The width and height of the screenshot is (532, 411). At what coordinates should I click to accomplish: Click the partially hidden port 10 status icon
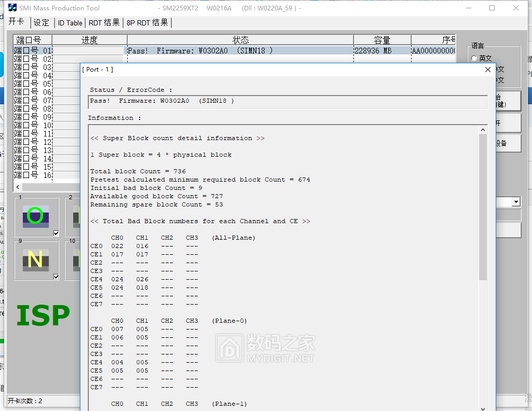(x=76, y=259)
